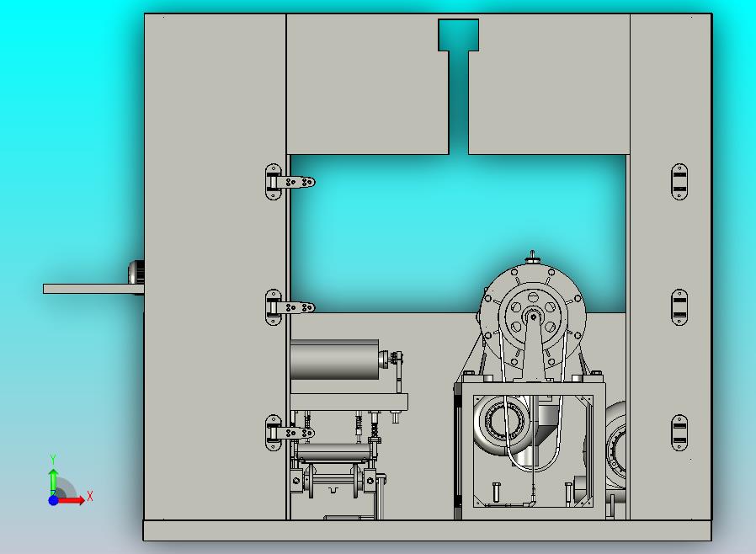This screenshot has height=554, width=756.
Task: Select the top door hinge on left panel
Action: tap(290, 182)
